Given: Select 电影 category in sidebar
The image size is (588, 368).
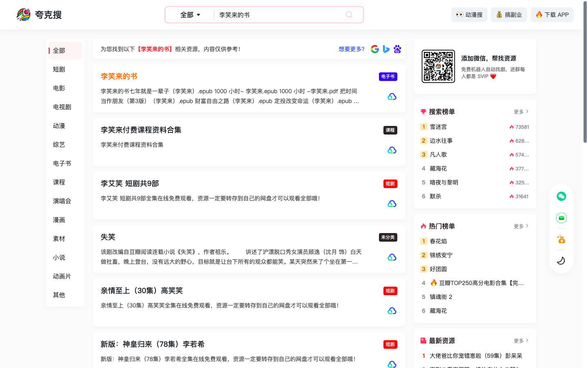Looking at the screenshot, I should click(65, 88).
